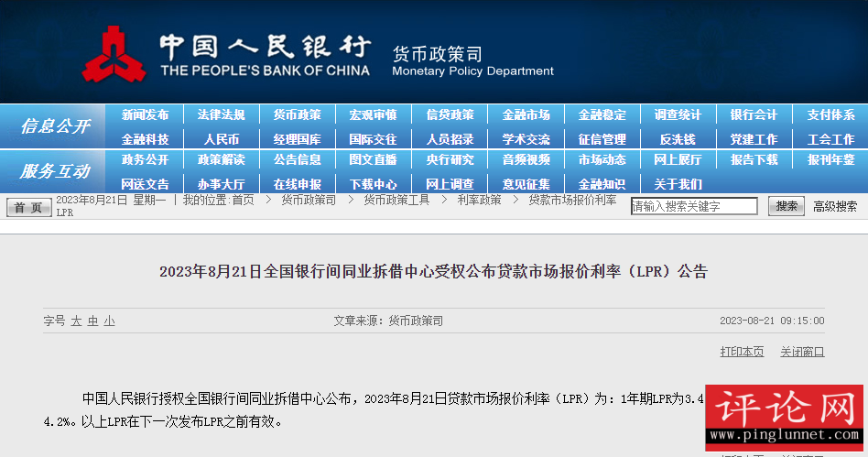
Task: Open 高级搜索 advanced search
Action: pyautogui.click(x=835, y=207)
